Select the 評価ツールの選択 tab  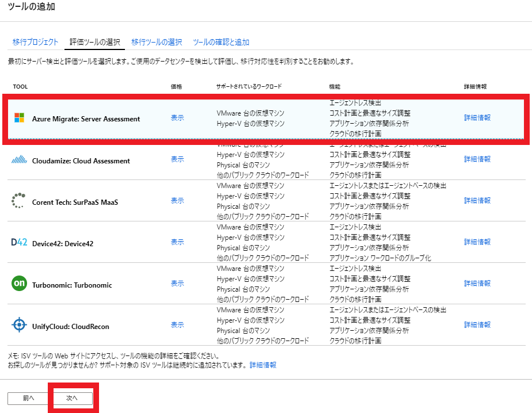[94, 42]
